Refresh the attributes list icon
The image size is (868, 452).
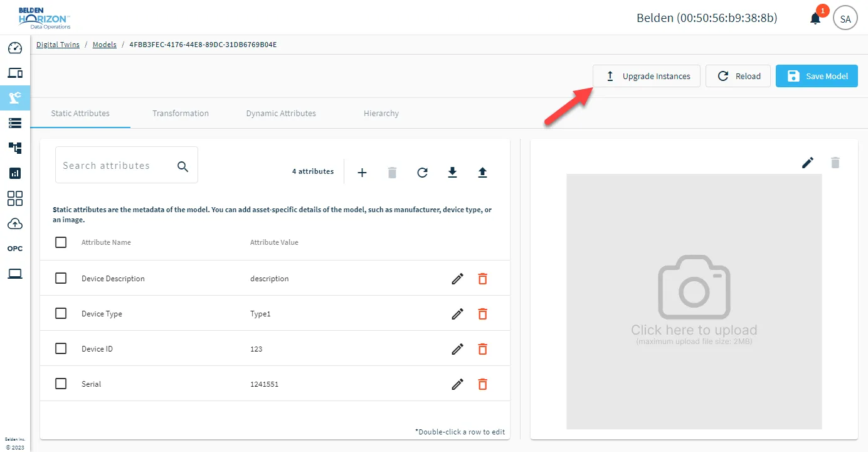(423, 172)
